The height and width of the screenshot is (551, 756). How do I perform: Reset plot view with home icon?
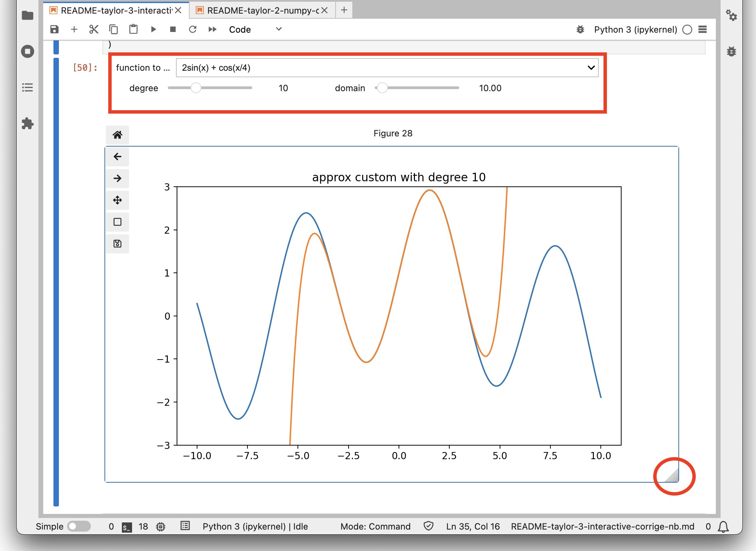click(117, 135)
